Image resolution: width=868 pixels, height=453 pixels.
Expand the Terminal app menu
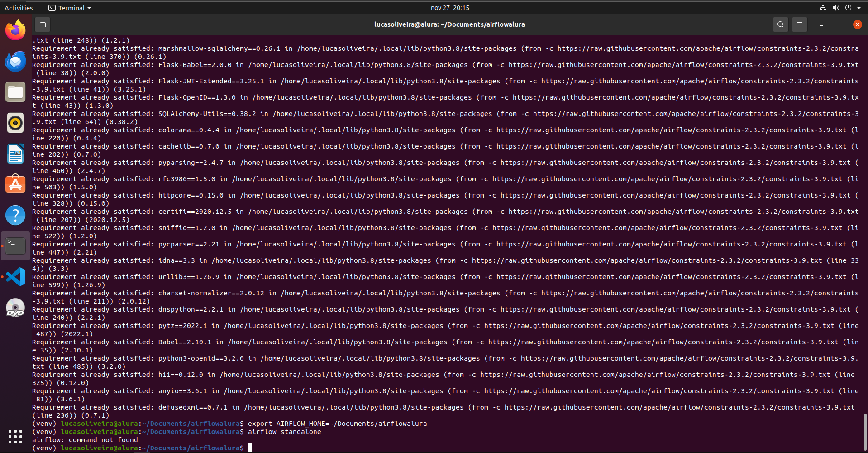70,8
